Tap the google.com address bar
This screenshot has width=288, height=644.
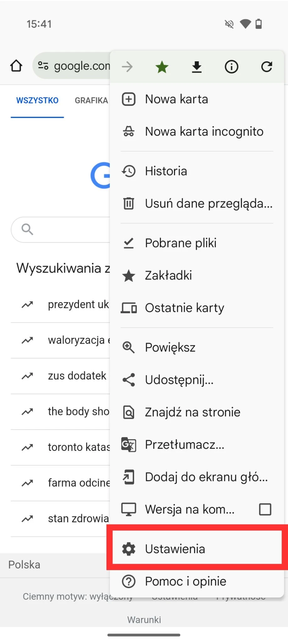tap(72, 66)
